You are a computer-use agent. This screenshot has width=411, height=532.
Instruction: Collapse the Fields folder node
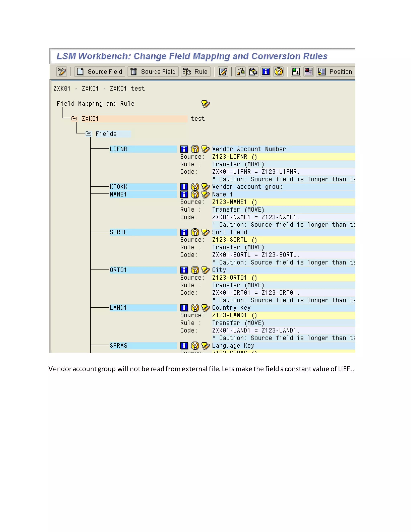pos(89,134)
